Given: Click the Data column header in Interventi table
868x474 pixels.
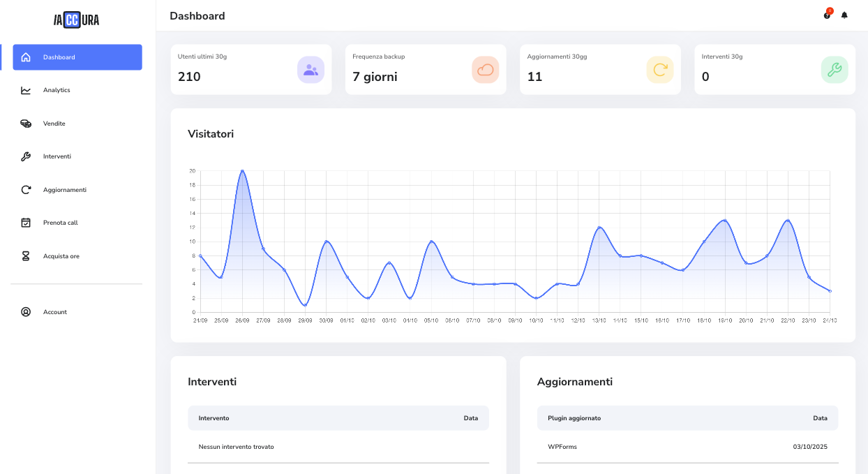Looking at the screenshot, I should click(x=471, y=418).
